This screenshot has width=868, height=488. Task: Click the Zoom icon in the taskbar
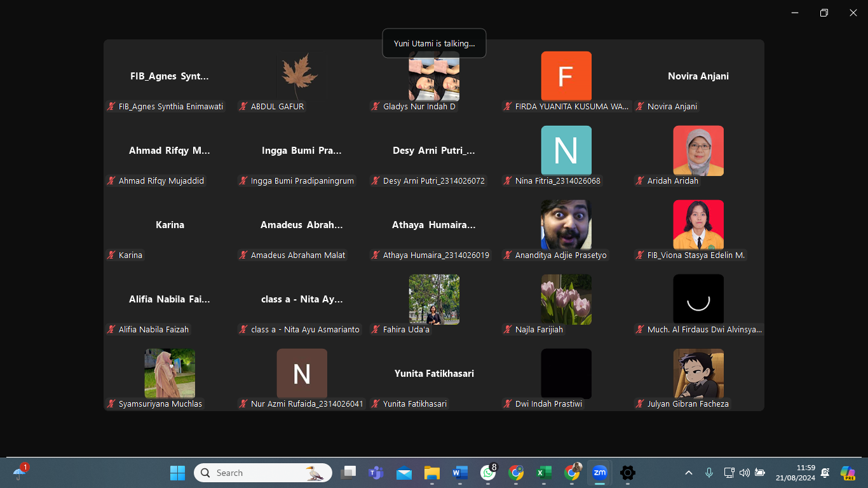click(599, 473)
